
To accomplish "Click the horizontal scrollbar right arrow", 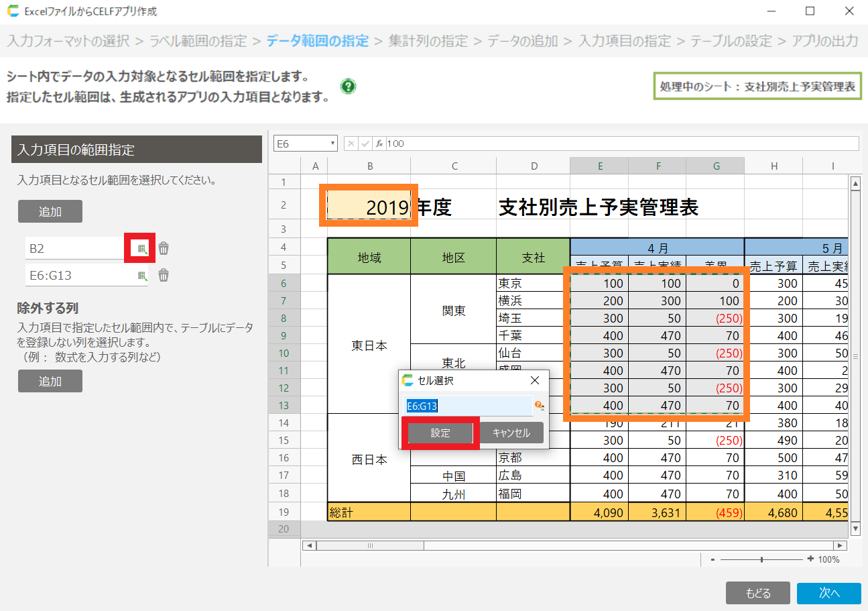I will coord(840,545).
